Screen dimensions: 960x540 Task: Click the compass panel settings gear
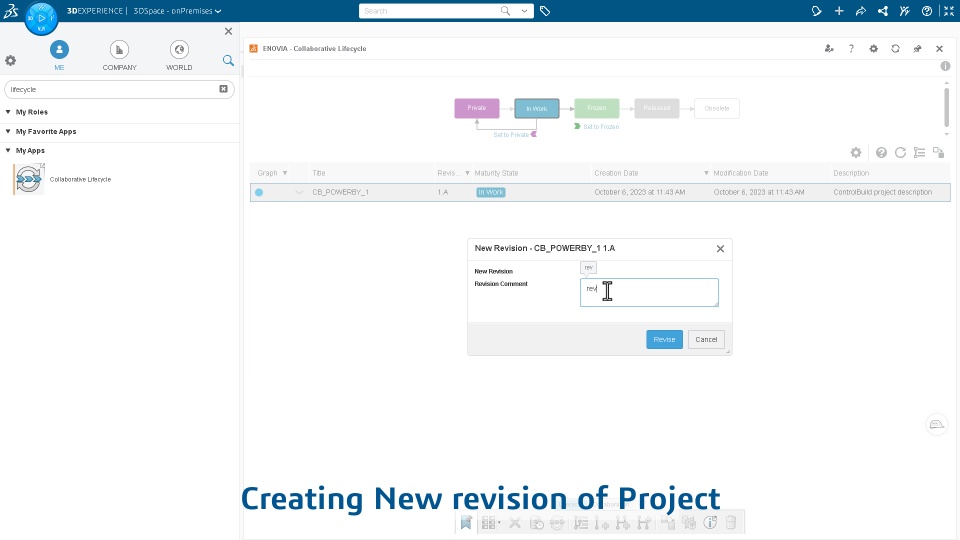pyautogui.click(x=10, y=61)
